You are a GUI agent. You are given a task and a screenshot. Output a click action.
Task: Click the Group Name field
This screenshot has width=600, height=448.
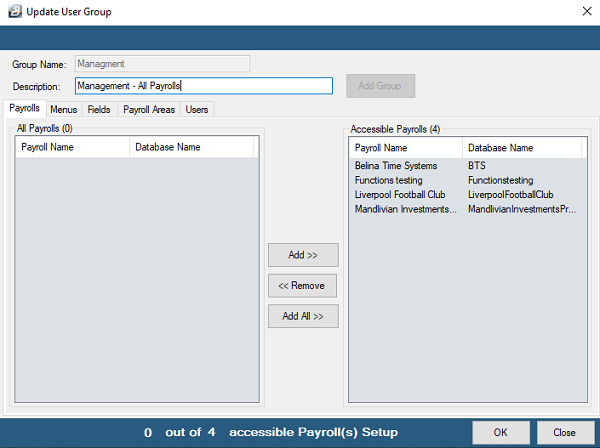tap(162, 64)
